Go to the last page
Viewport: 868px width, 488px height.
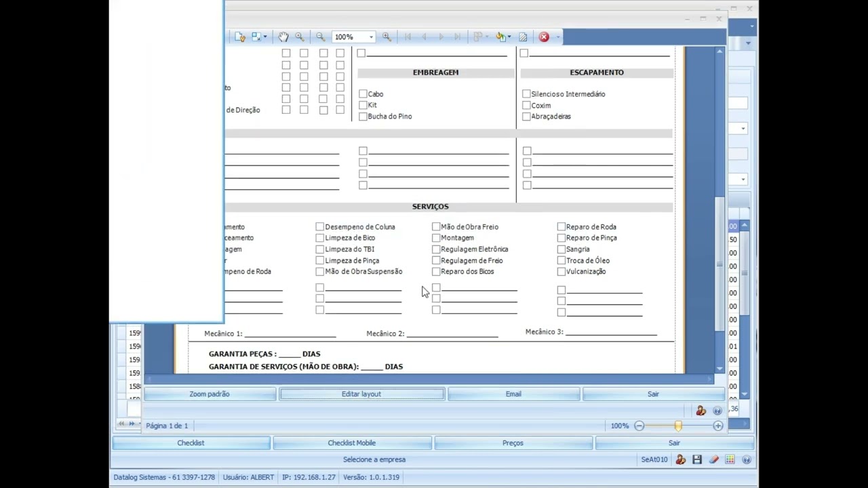tap(457, 37)
